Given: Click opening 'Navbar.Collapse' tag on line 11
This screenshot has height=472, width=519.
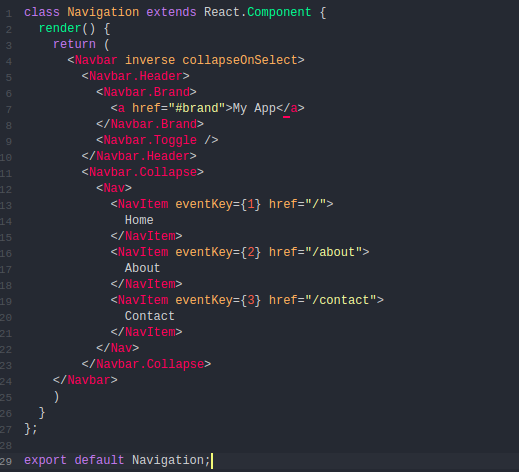Looking at the screenshot, I should tap(143, 172).
